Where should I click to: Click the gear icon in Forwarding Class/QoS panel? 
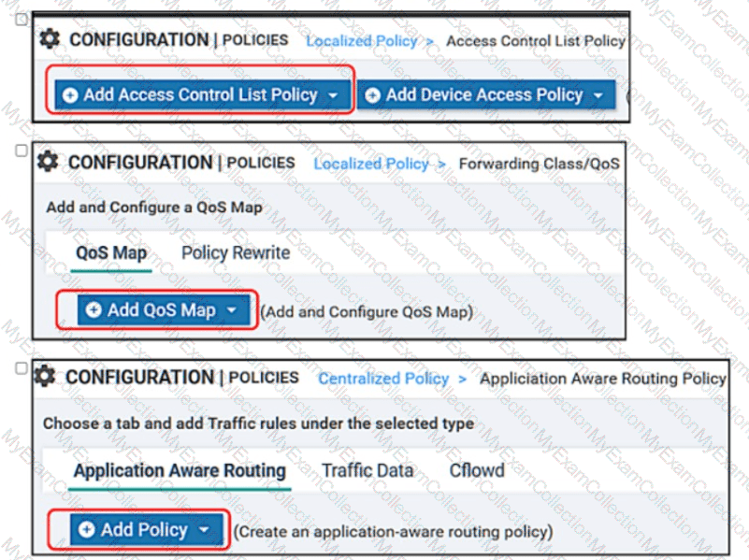click(48, 162)
